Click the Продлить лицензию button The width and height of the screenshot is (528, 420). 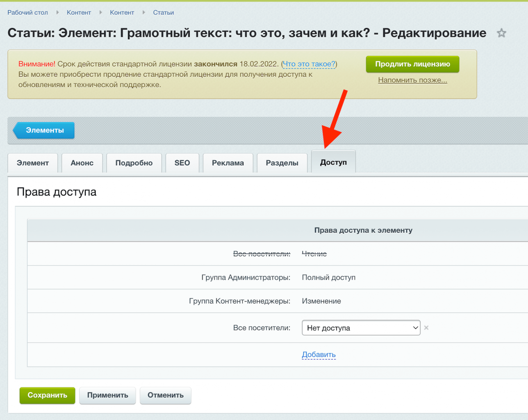(x=412, y=64)
